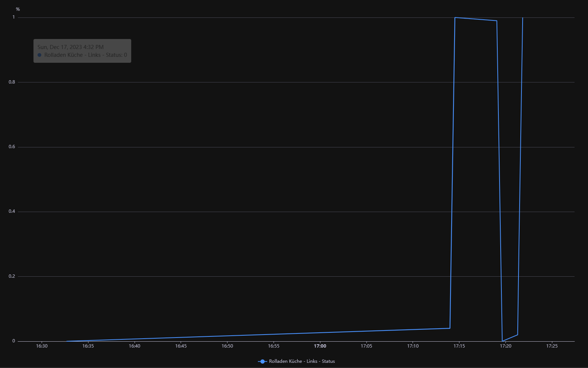Screen dimensions: 588x368
Task: Select the 17:00 label on the time axis
Action: tap(320, 346)
